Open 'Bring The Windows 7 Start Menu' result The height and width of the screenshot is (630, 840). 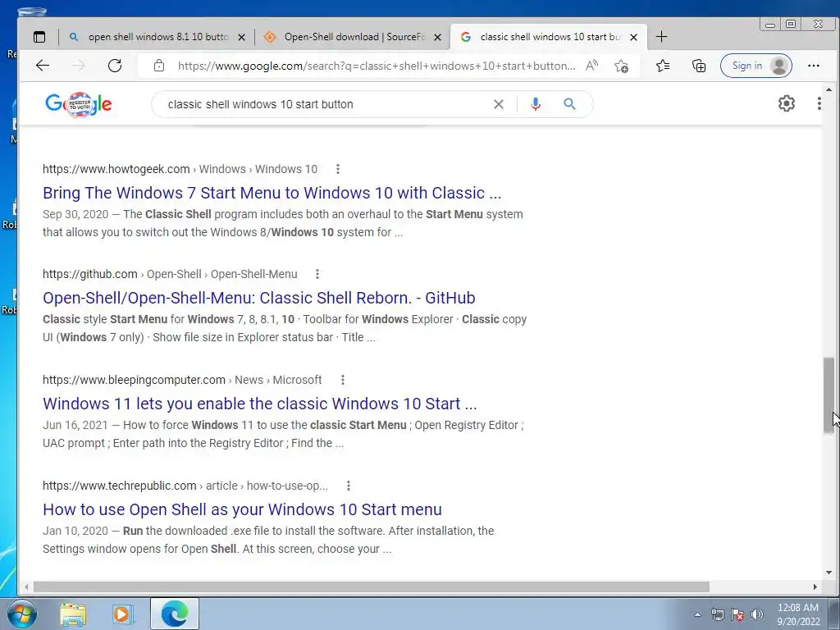(272, 193)
